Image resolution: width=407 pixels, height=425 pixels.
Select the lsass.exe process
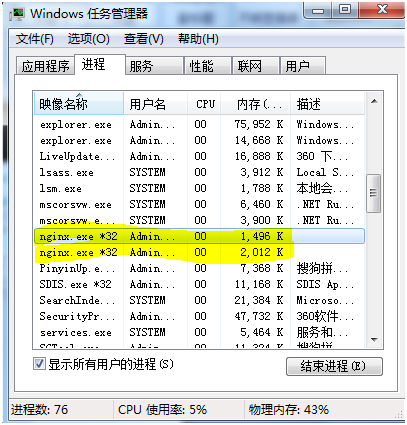(x=199, y=172)
